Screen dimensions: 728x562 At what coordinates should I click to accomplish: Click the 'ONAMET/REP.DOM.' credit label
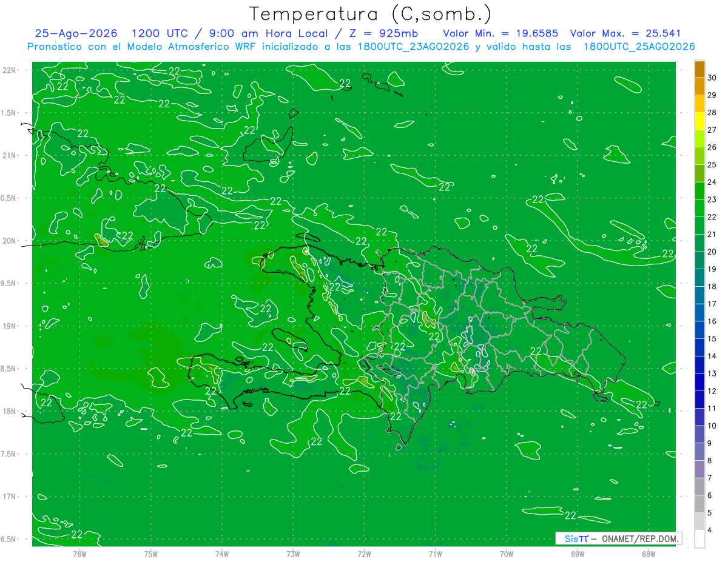coord(639,538)
